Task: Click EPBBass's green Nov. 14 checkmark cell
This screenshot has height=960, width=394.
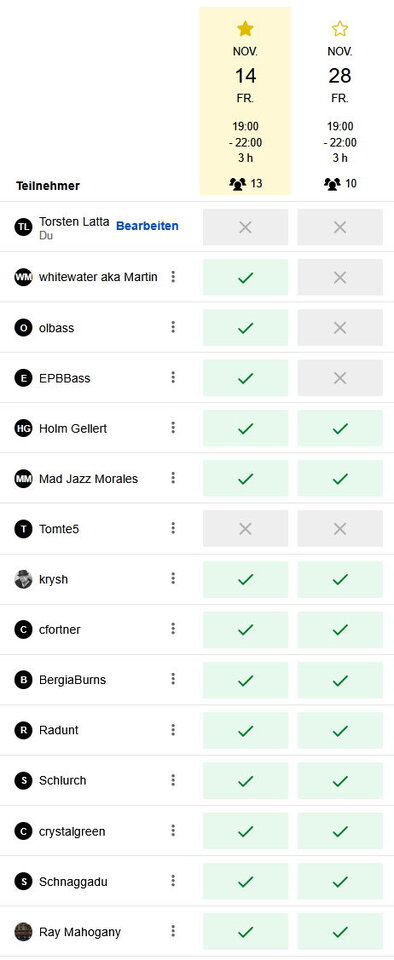Action: point(245,378)
